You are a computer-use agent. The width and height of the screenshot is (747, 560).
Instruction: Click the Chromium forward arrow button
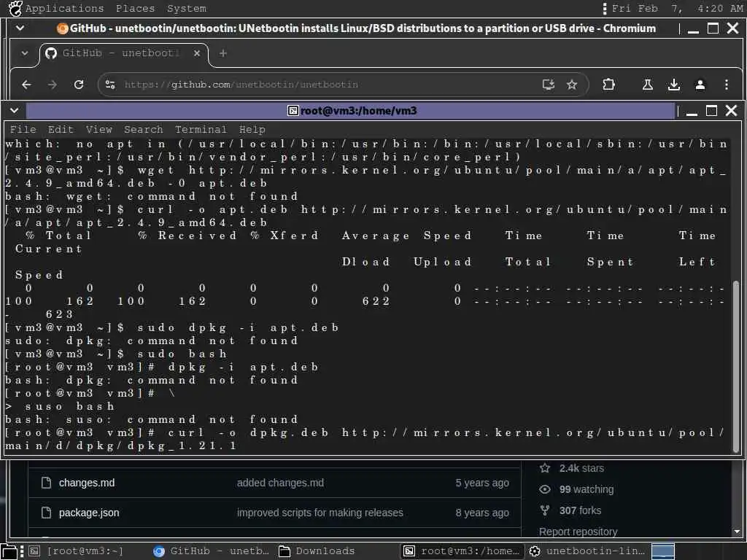click(x=53, y=85)
